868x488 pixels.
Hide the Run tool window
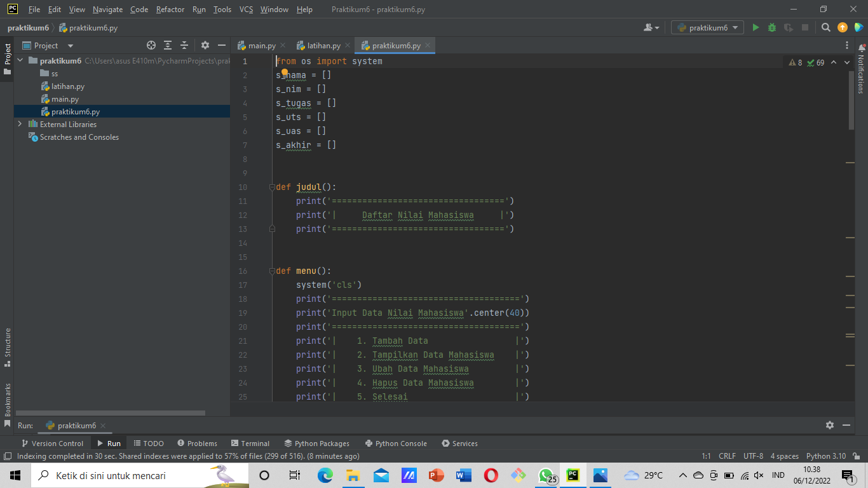846,425
